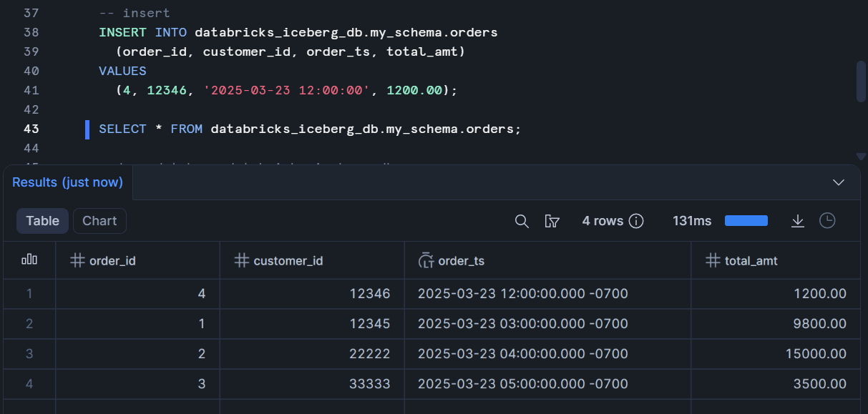This screenshot has width=868, height=414.
Task: Click the clock icon in results toolbar
Action: click(x=827, y=221)
